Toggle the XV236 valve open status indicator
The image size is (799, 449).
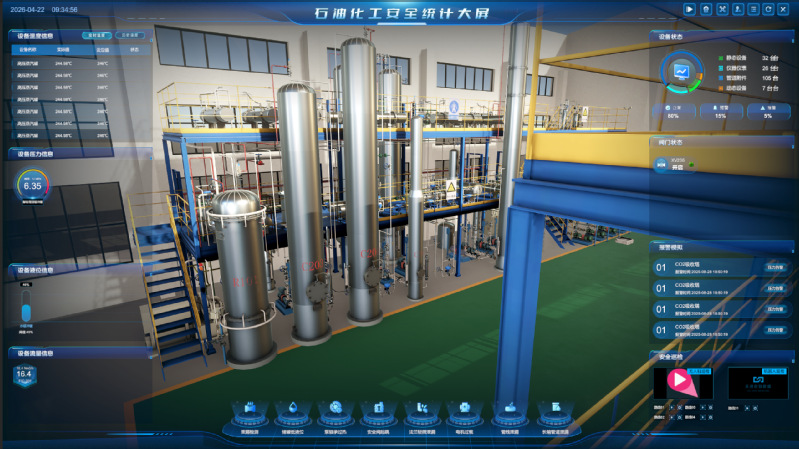(x=691, y=165)
